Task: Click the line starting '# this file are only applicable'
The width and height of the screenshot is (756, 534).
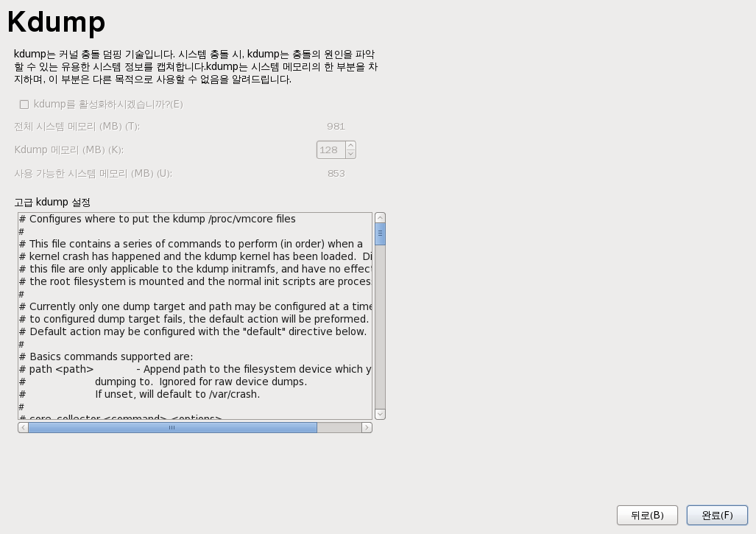Action: tap(195, 269)
